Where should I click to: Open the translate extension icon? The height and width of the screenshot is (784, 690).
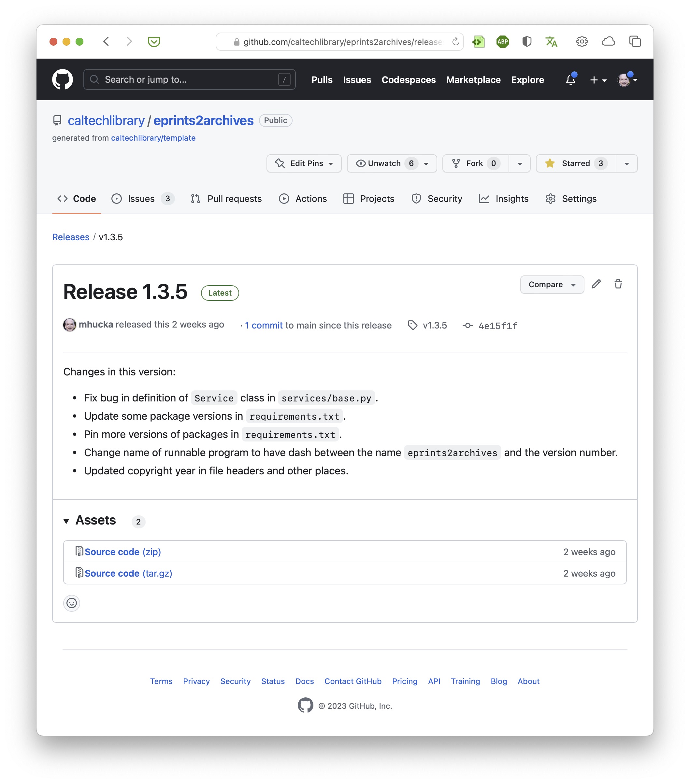click(x=551, y=41)
